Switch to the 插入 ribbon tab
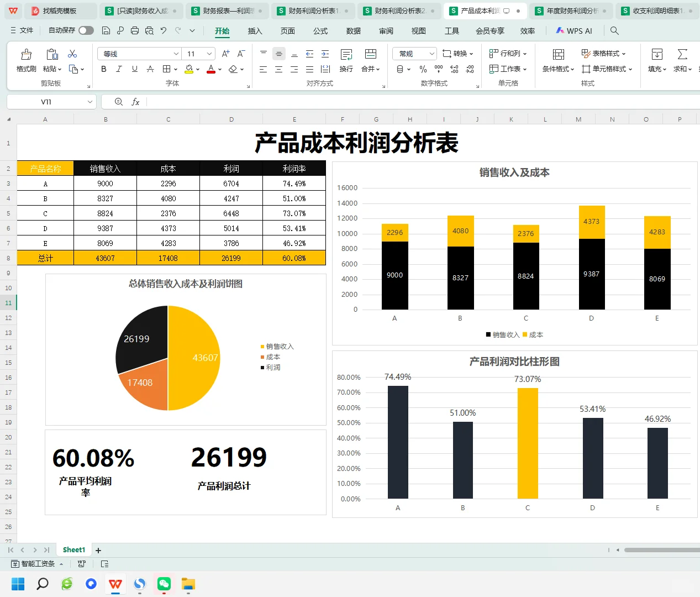 (x=255, y=31)
